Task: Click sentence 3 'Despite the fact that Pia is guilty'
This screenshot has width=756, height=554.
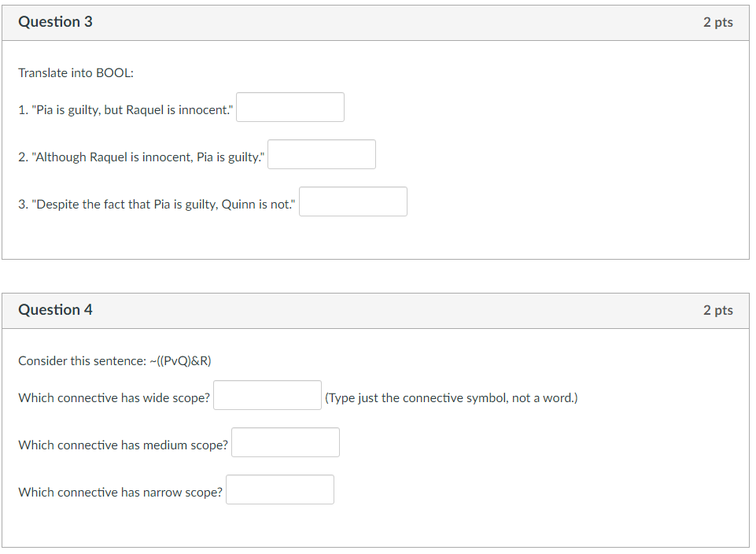Action: coord(156,204)
